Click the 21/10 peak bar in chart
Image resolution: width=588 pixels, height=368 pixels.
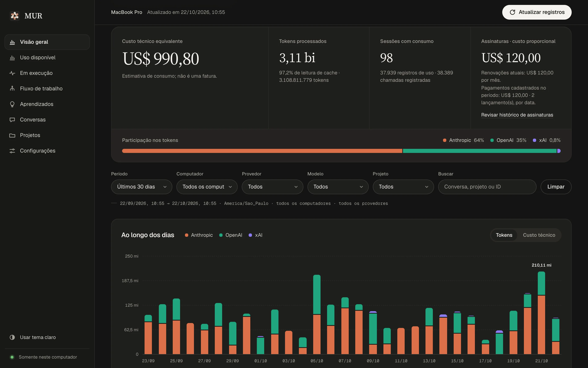541,313
